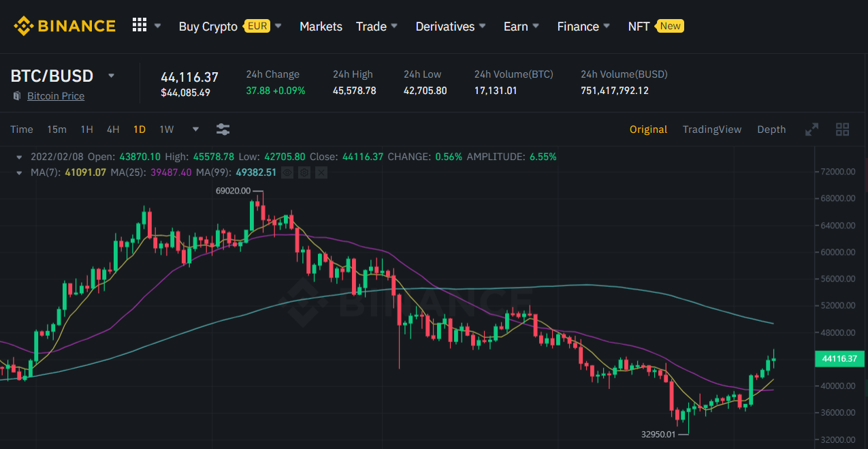Screen dimensions: 868x449
Task: Click the 48000.00 price axis label
Action: point(838,332)
